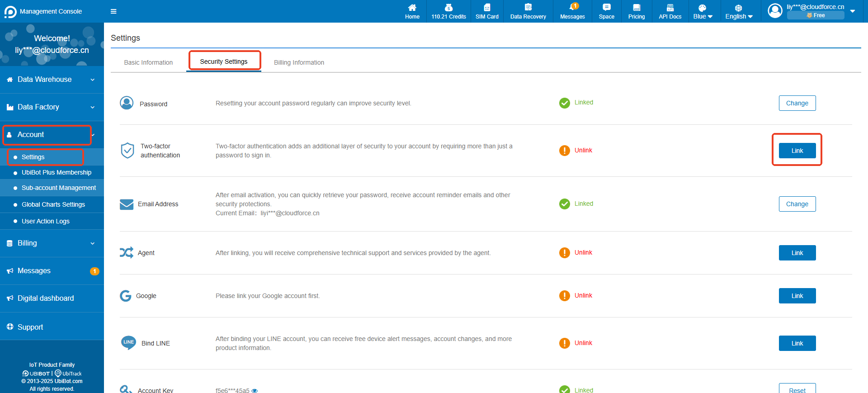This screenshot has width=868, height=393.
Task: Open Sub-account Management
Action: point(52,188)
